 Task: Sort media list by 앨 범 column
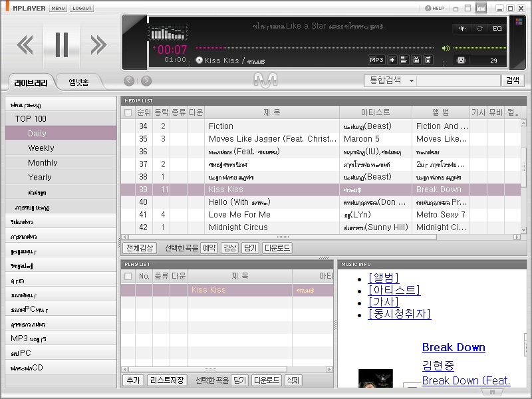[x=441, y=112]
